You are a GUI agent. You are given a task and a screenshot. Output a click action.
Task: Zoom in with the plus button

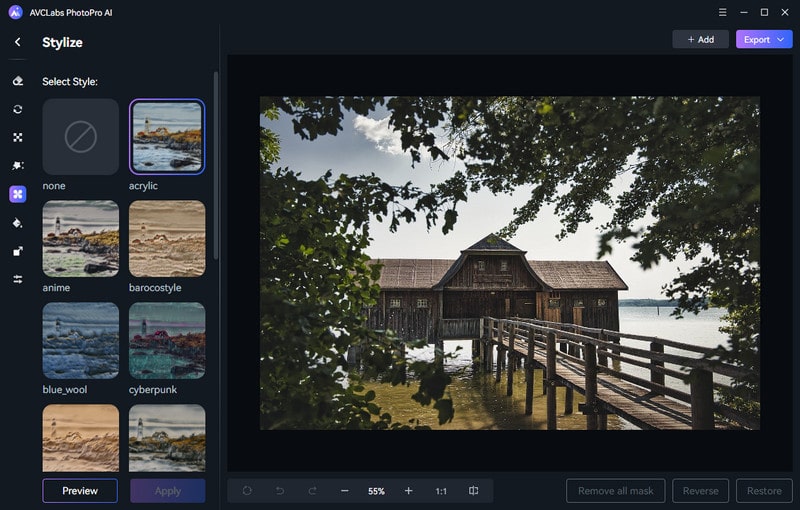(409, 491)
